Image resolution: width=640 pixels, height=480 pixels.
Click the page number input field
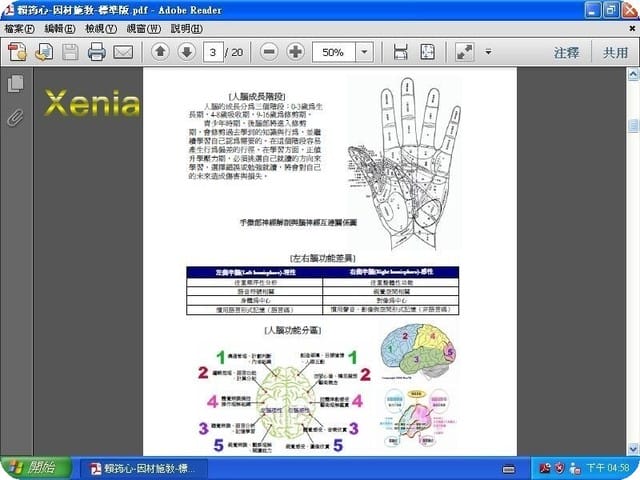pyautogui.click(x=213, y=52)
